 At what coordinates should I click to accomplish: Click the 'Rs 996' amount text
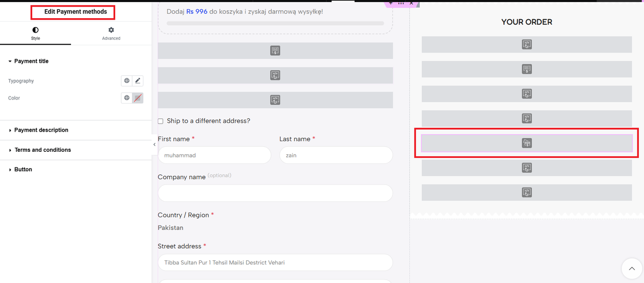click(197, 11)
